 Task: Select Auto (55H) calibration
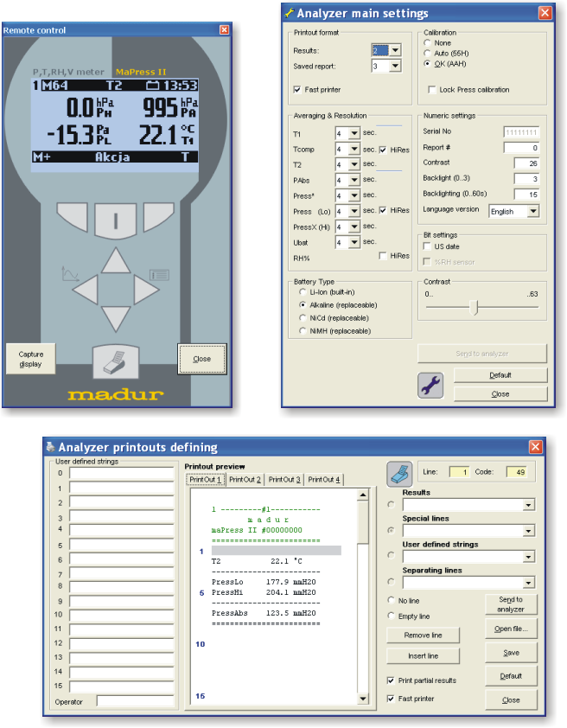pos(427,53)
